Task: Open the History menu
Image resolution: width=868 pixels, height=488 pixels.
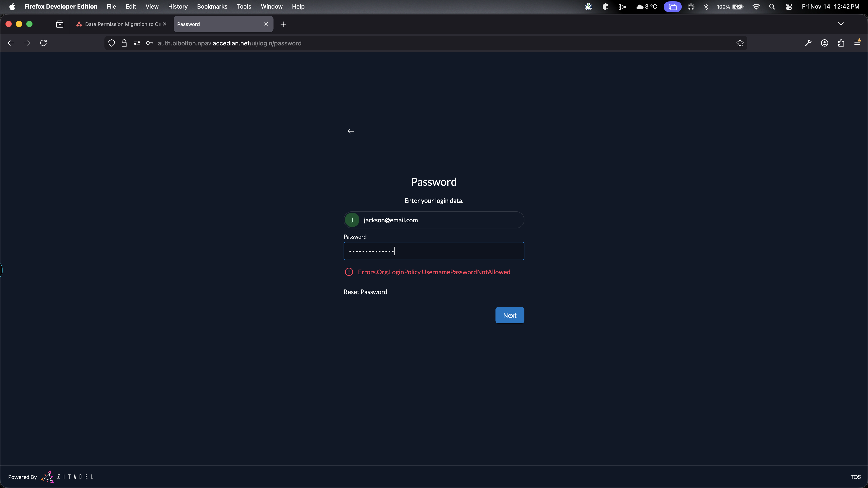Action: click(x=178, y=7)
